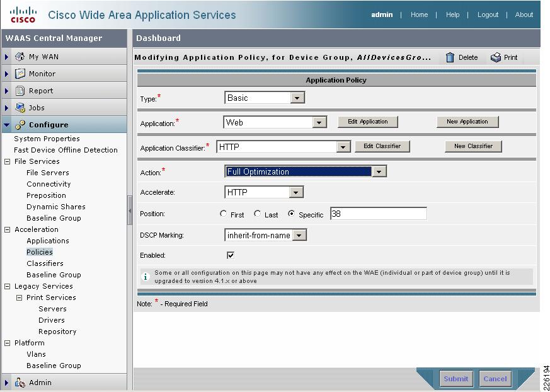Image resolution: width=550 pixels, height=392 pixels.
Task: Open Dynamic Shares in sidebar
Action: click(x=56, y=207)
